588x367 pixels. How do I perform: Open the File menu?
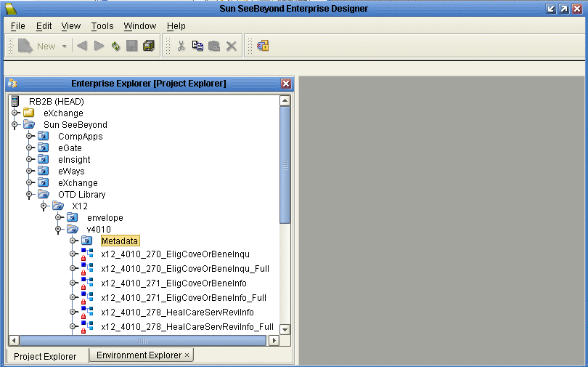18,26
